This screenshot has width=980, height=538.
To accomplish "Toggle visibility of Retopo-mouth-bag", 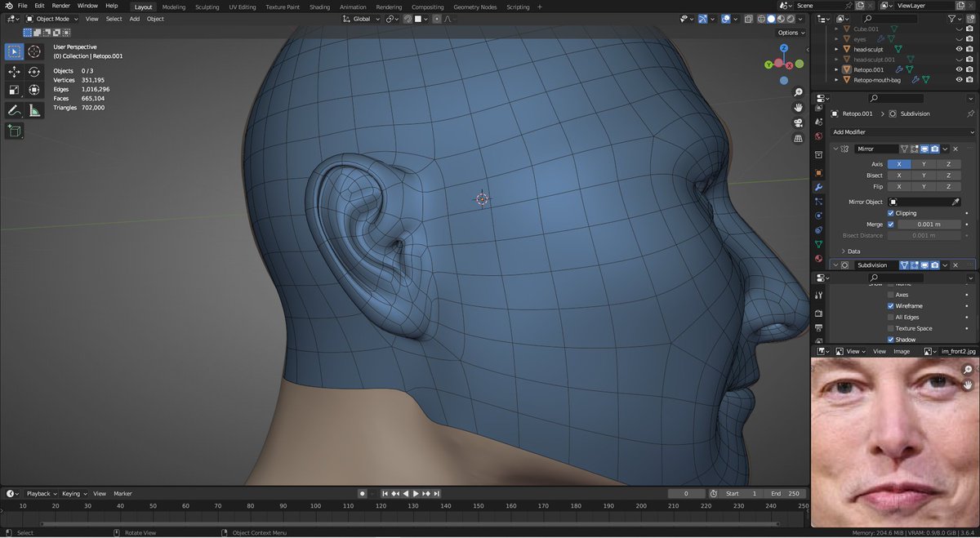I will [x=959, y=80].
